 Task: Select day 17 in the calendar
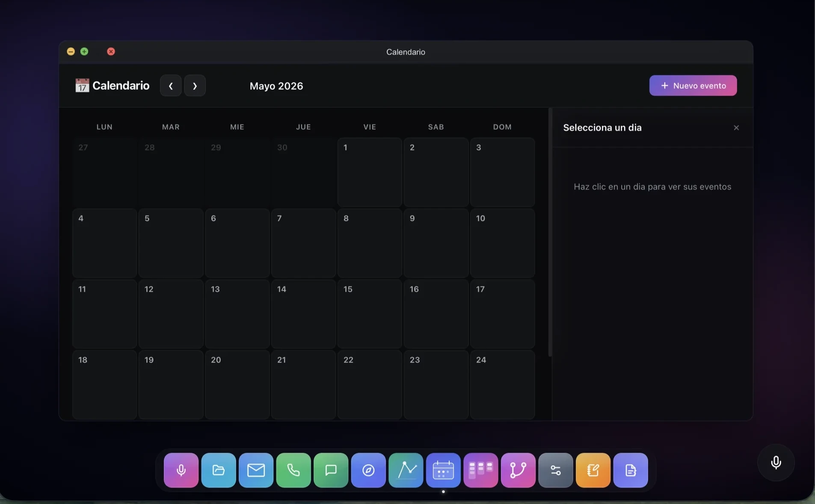click(x=502, y=314)
